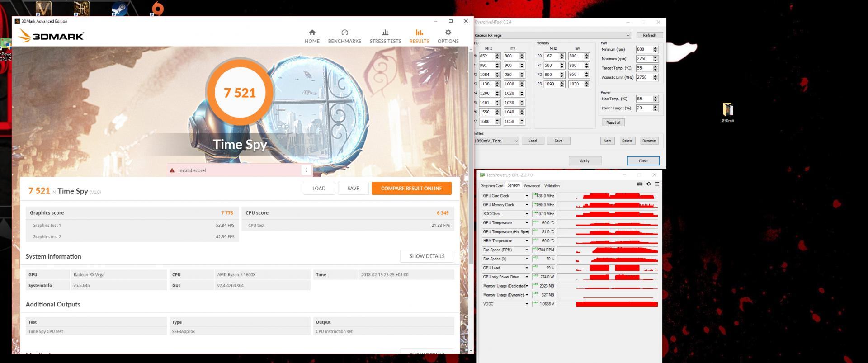Click Refresh in OverdriveNTool

click(x=649, y=35)
